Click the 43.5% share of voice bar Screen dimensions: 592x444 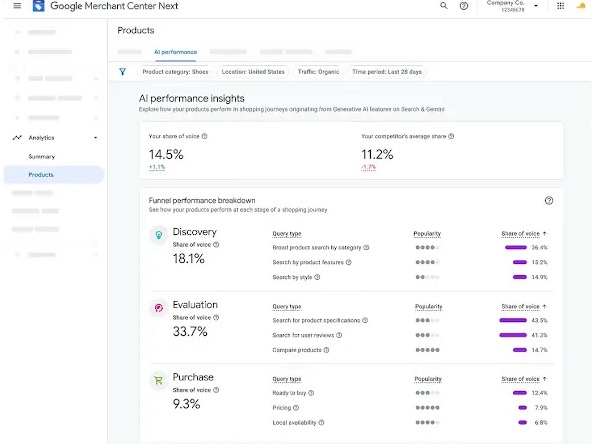[513, 320]
